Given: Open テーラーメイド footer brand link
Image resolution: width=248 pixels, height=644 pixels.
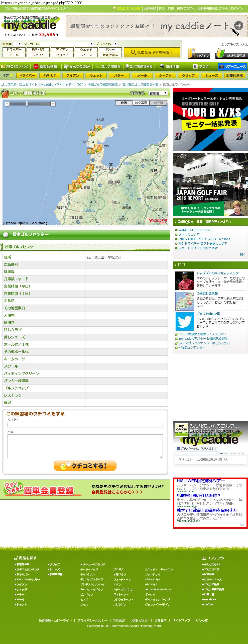Looking at the screenshot, I should [x=89, y=569].
